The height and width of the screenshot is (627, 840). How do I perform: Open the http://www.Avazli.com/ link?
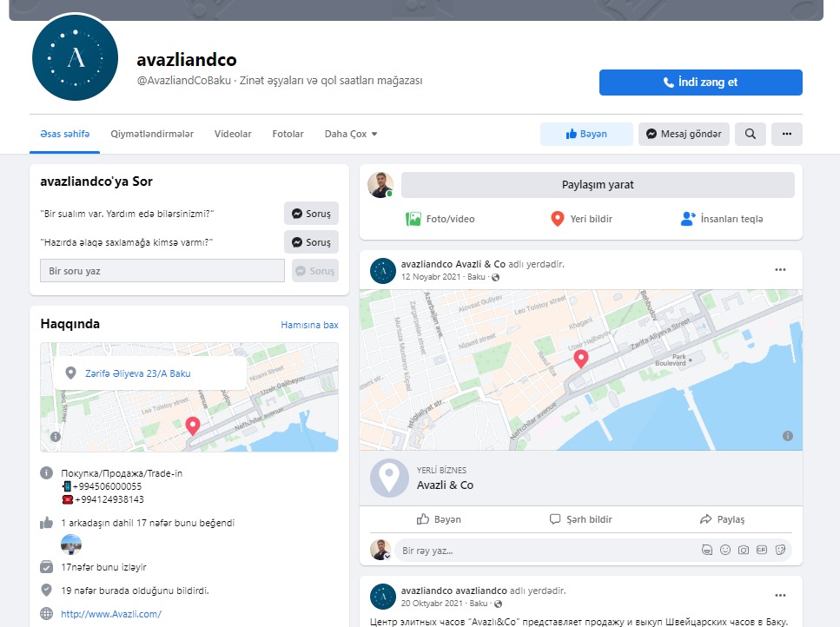coord(111,614)
